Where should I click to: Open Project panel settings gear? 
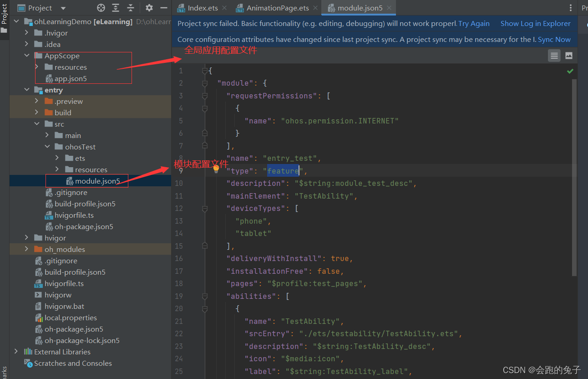click(149, 8)
